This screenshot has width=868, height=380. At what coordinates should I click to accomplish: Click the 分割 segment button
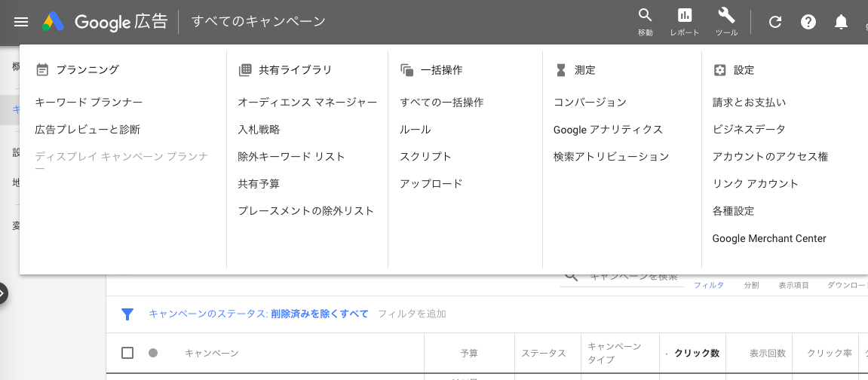coord(751,286)
